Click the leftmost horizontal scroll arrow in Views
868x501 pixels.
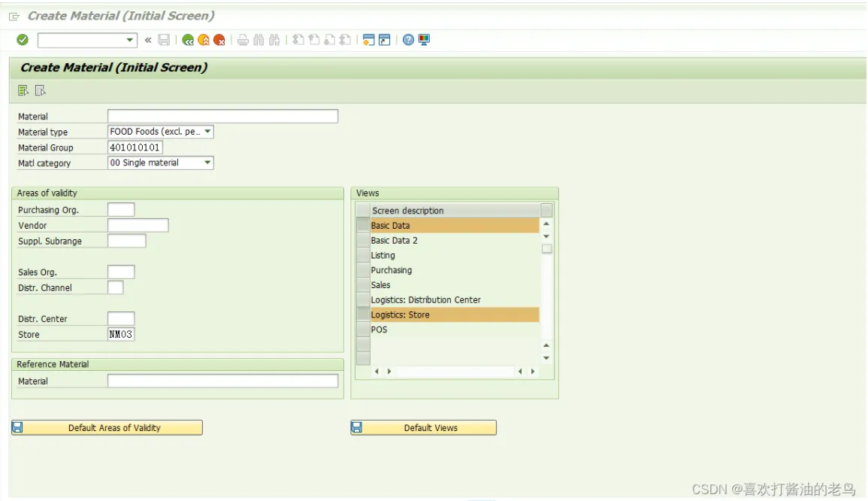(377, 372)
